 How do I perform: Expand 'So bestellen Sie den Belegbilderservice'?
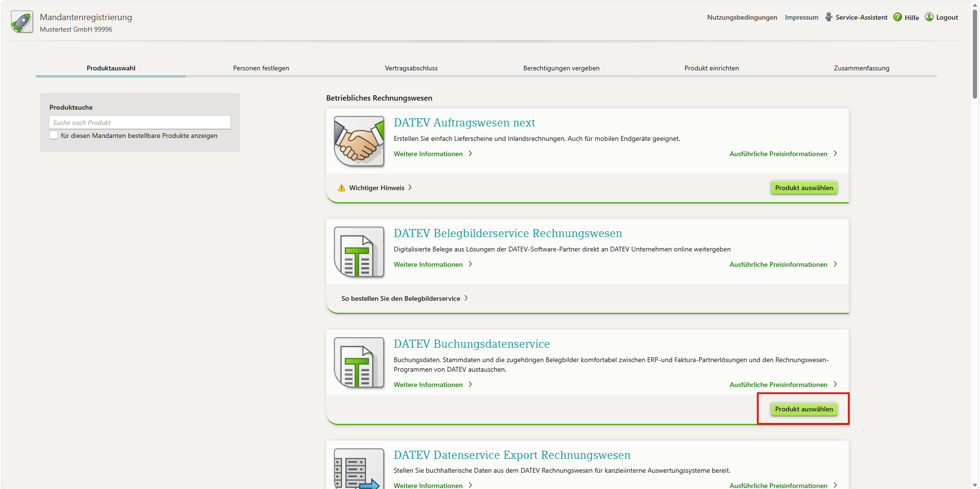click(401, 298)
